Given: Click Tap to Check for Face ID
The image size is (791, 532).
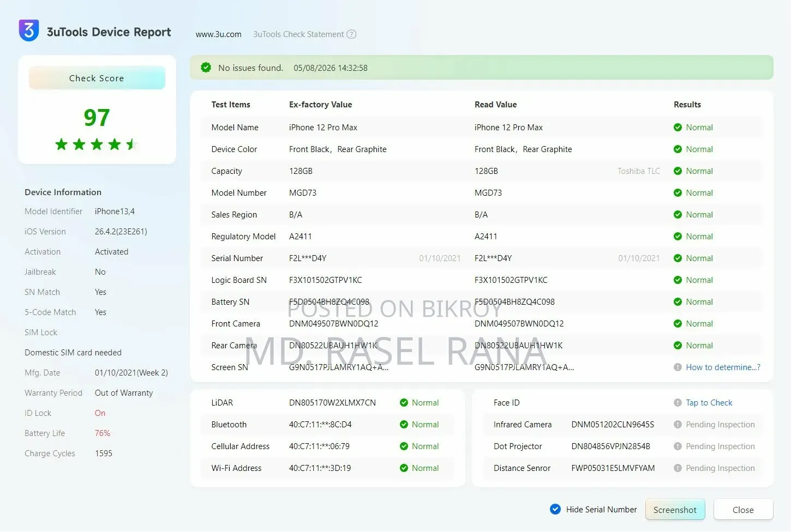Looking at the screenshot, I should [709, 403].
